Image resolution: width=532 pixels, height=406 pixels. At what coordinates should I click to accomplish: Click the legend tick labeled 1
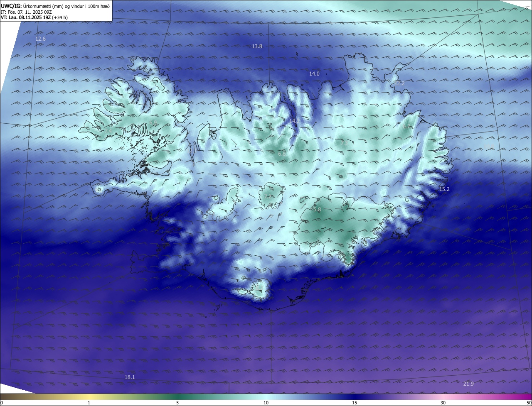tap(89, 403)
